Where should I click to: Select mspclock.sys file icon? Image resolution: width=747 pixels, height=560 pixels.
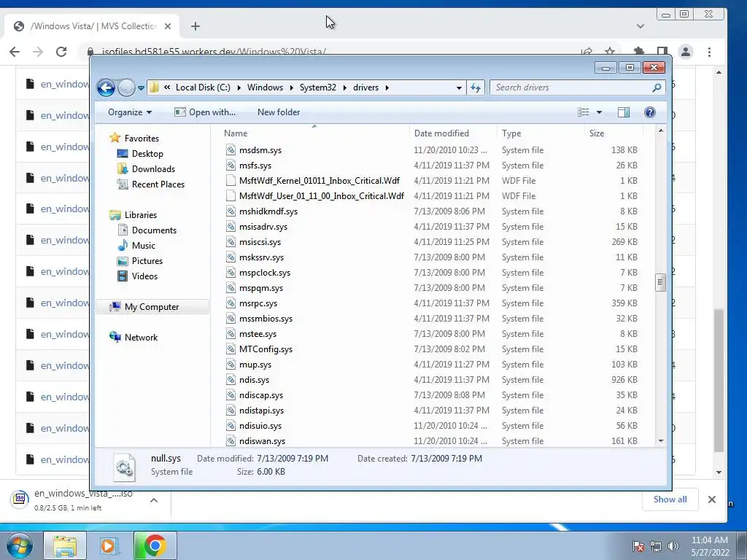tap(231, 273)
